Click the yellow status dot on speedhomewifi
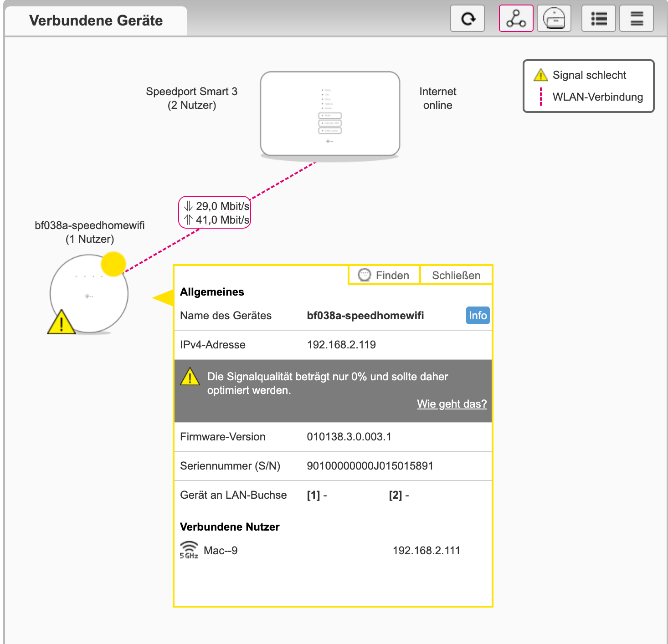Screen dimensions: 668x644 pos(113,264)
